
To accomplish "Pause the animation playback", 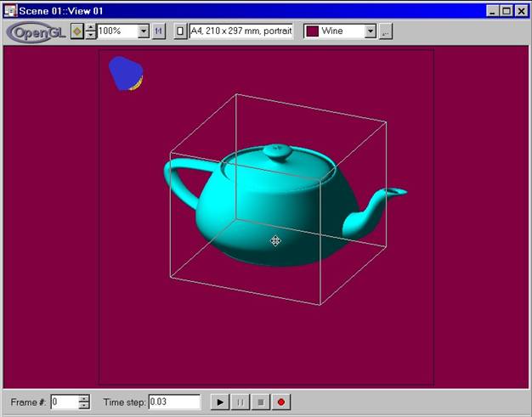I will pyautogui.click(x=240, y=402).
